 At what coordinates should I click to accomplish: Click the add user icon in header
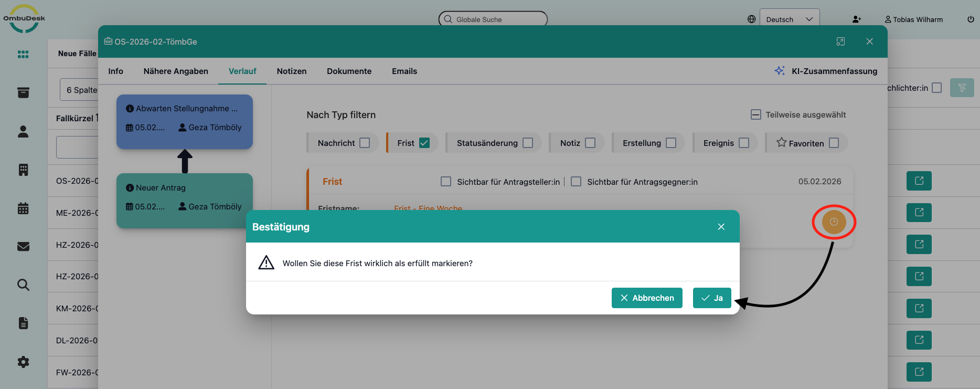click(x=856, y=19)
